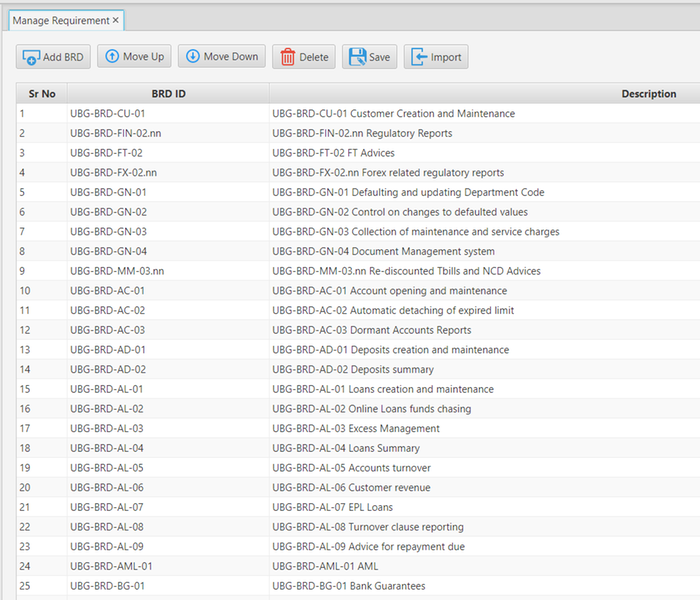
Task: Click the Save floppy disk icon
Action: (x=357, y=58)
